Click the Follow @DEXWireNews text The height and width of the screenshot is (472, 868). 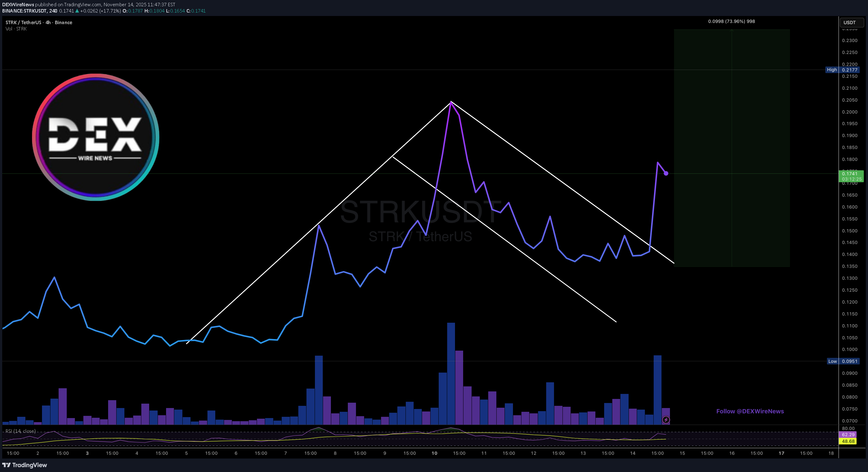[x=750, y=411]
